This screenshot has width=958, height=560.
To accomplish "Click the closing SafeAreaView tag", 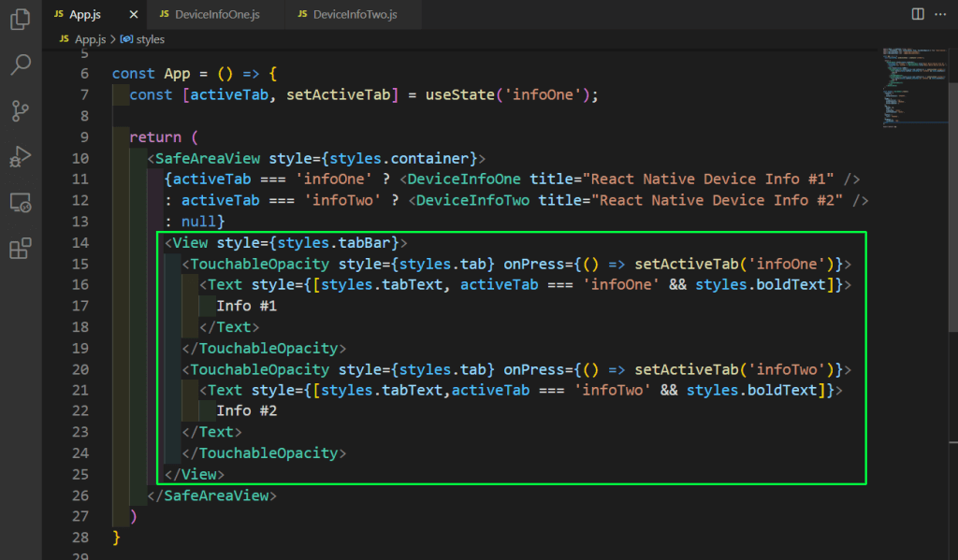I will 215,495.
